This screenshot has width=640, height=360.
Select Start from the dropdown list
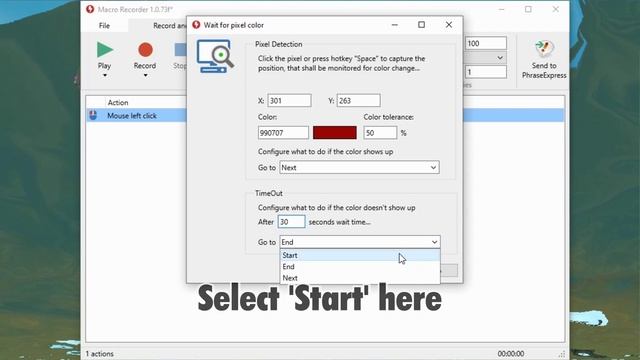click(x=360, y=255)
